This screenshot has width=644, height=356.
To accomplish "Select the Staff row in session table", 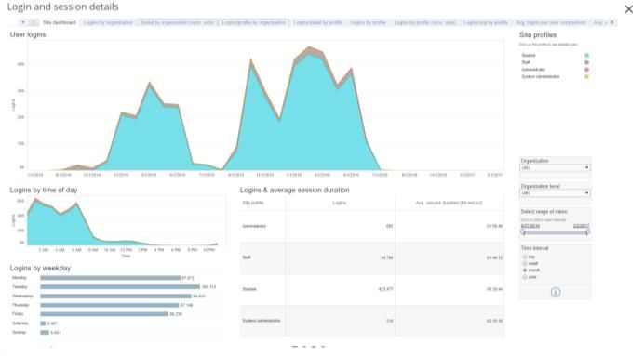I will pyautogui.click(x=372, y=257).
